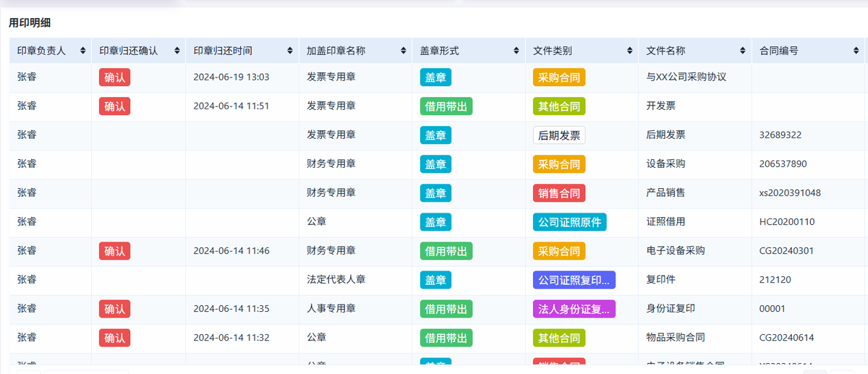Image resolution: width=868 pixels, height=374 pixels.
Task: Click red 确认 tag in 与XX公司采购协议 row
Action: [114, 77]
